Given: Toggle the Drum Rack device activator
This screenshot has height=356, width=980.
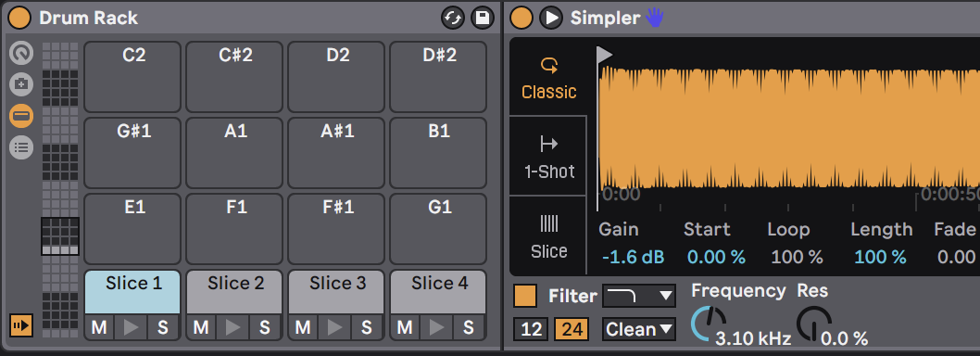Looking at the screenshot, I should click(19, 18).
